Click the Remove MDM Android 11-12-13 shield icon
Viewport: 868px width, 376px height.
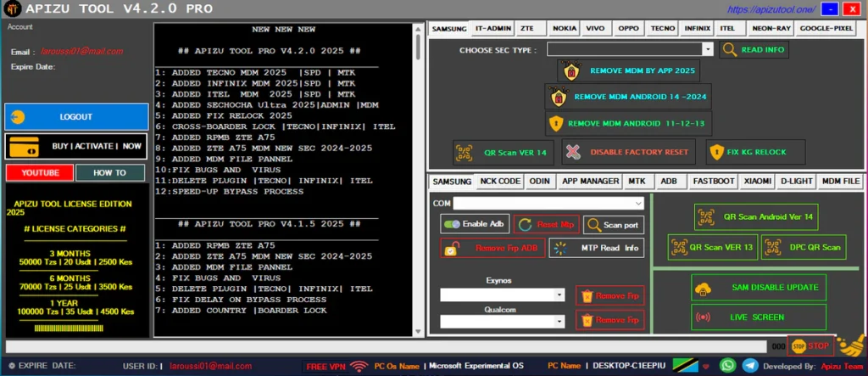(555, 123)
